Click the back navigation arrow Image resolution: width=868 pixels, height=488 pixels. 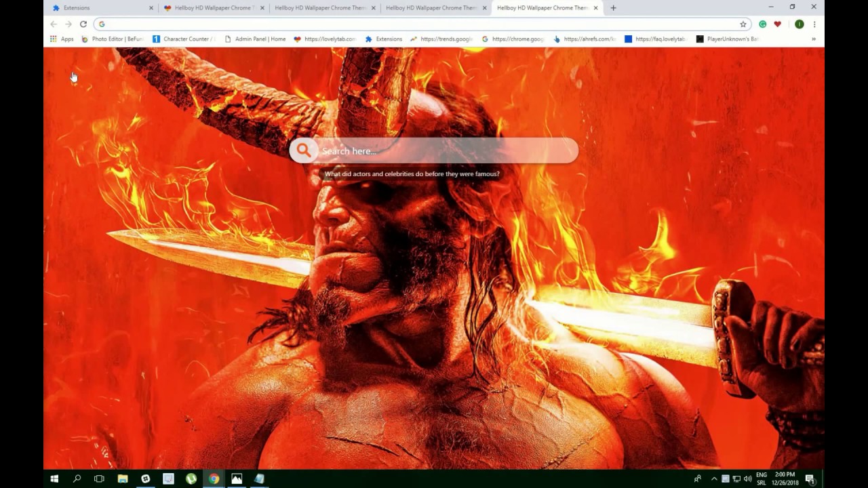coord(54,24)
